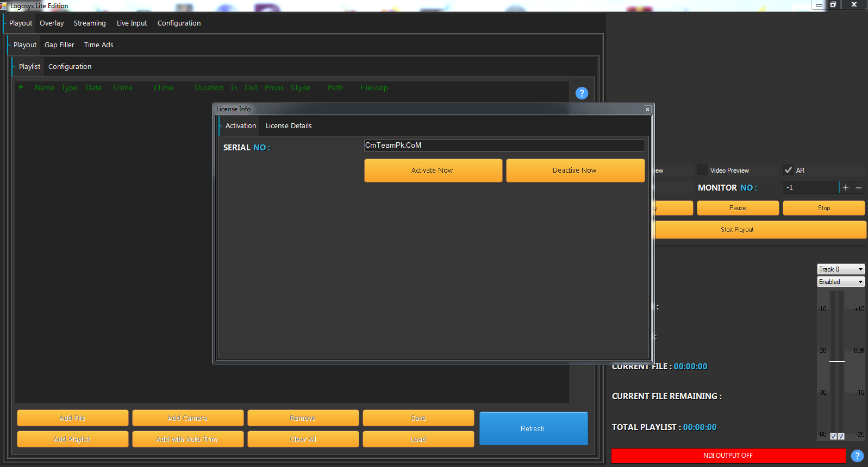Pause the playout
Image resolution: width=868 pixels, height=467 pixels.
tap(738, 208)
